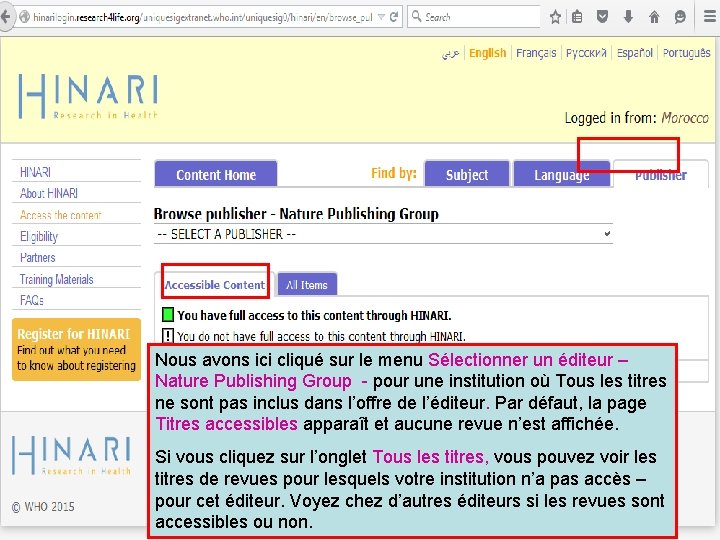The width and height of the screenshot is (720, 540).
Task: Switch language to Arabic
Action: [x=450, y=53]
